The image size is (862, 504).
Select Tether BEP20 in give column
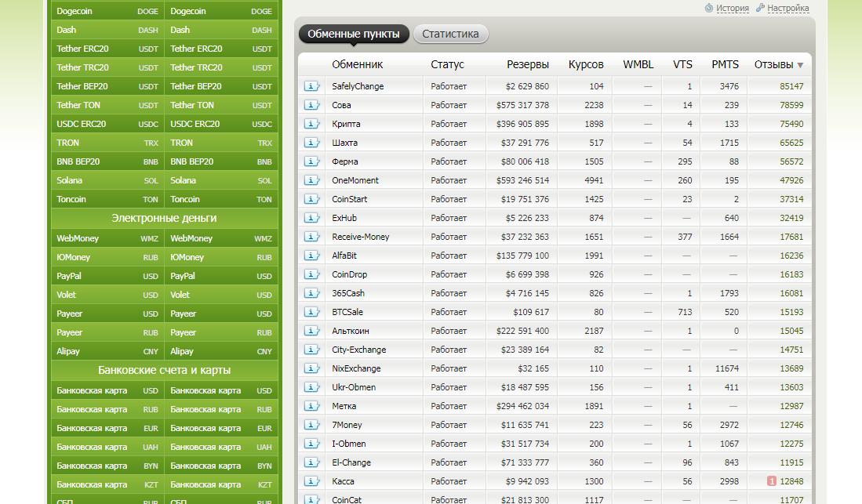(107, 86)
